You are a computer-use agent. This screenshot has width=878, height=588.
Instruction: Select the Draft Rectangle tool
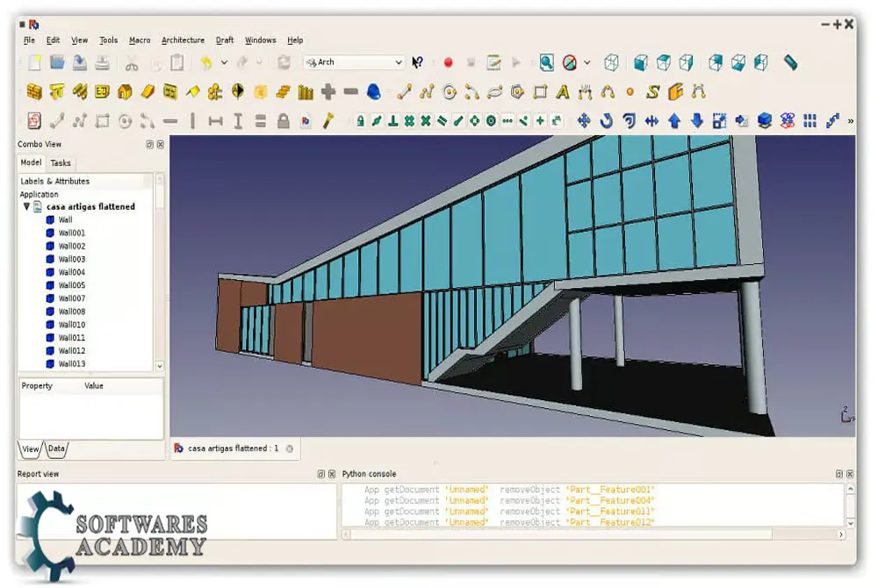tap(540, 92)
